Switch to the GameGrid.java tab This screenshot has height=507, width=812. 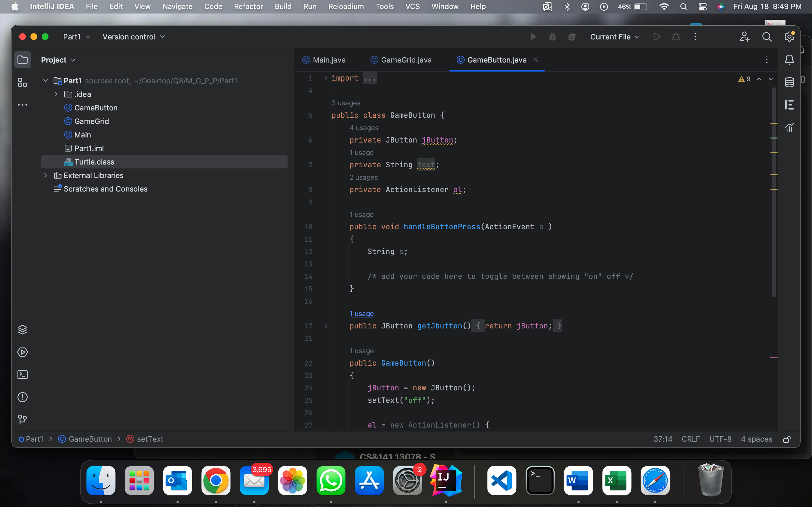(x=401, y=60)
